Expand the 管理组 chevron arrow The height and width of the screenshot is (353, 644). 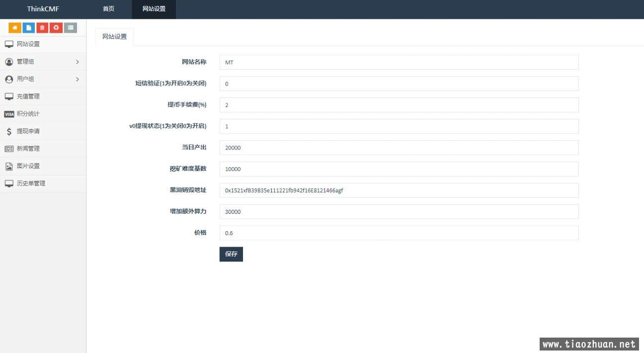tap(78, 62)
